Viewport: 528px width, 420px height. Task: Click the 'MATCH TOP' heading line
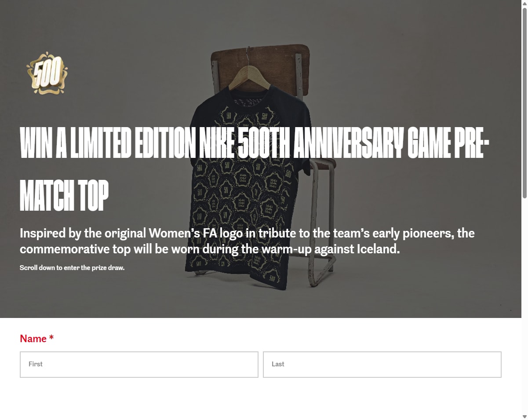tap(64, 195)
